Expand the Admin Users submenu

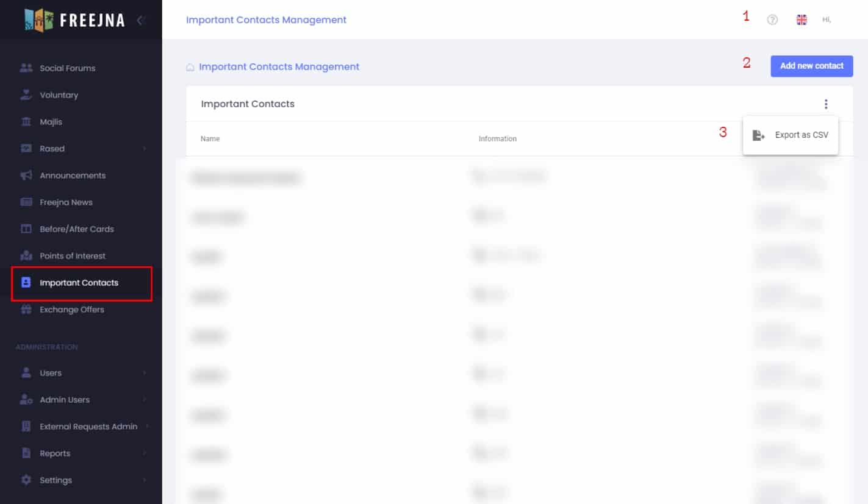coord(145,400)
